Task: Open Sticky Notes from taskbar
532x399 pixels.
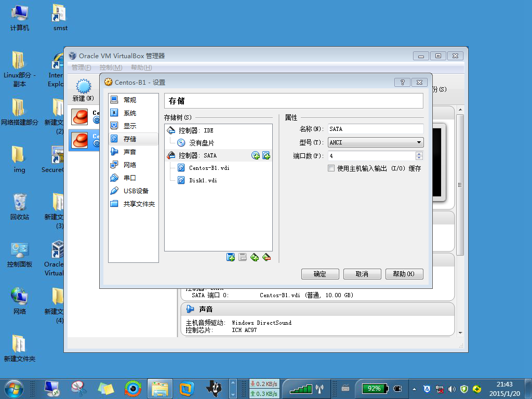Action: 106,389
